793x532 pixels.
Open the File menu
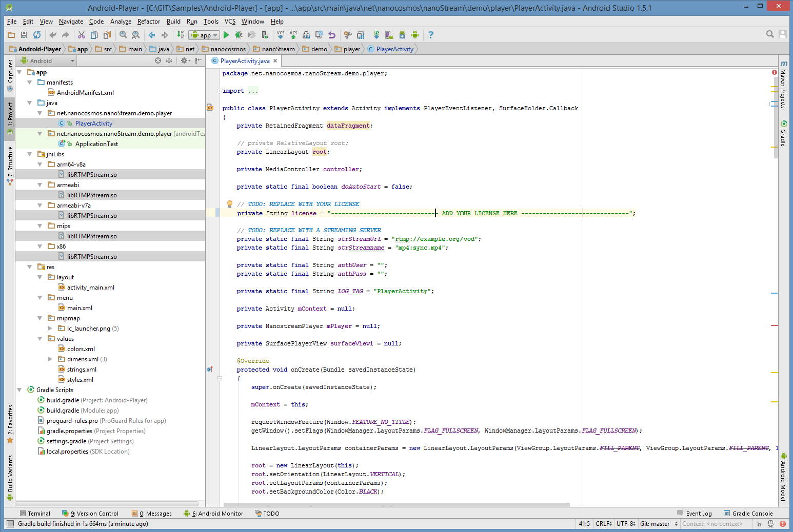pyautogui.click(x=12, y=22)
